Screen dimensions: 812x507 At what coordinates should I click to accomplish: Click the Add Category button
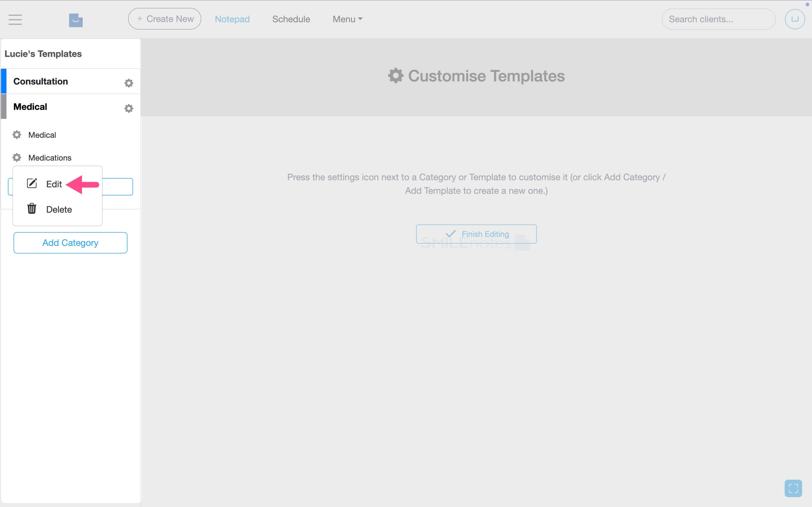coord(70,243)
